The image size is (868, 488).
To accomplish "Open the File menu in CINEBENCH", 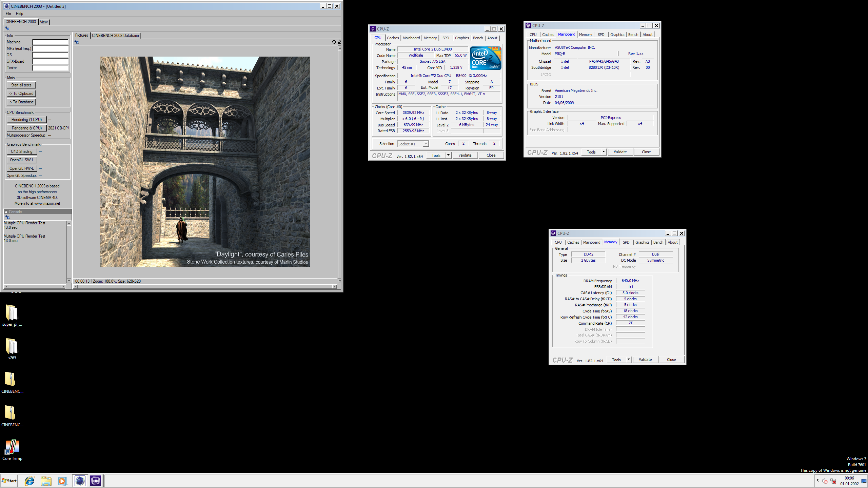I will click(x=8, y=14).
